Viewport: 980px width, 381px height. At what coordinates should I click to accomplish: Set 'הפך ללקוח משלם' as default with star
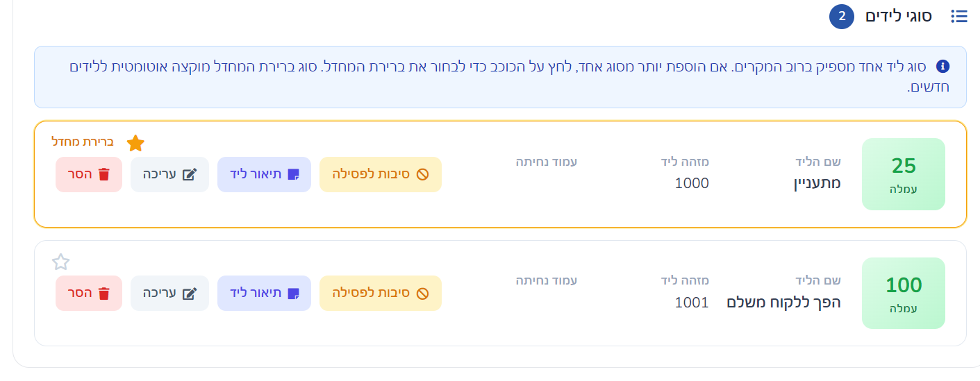[x=61, y=262]
